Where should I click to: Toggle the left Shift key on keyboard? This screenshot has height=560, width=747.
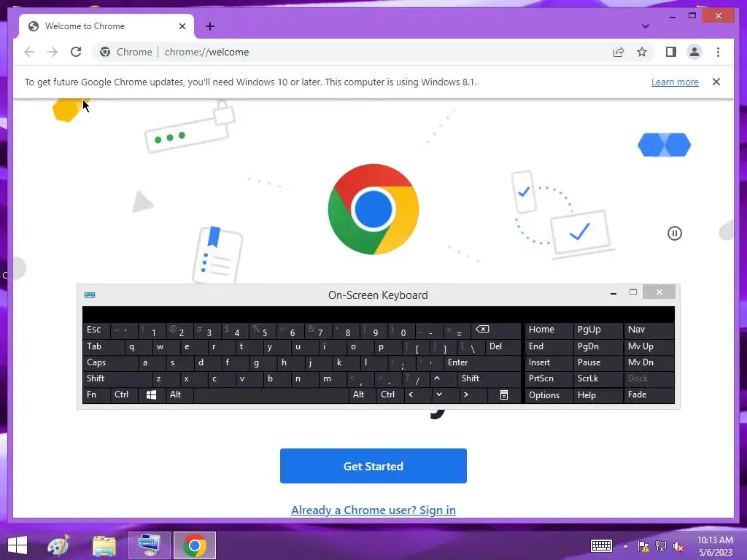click(117, 378)
